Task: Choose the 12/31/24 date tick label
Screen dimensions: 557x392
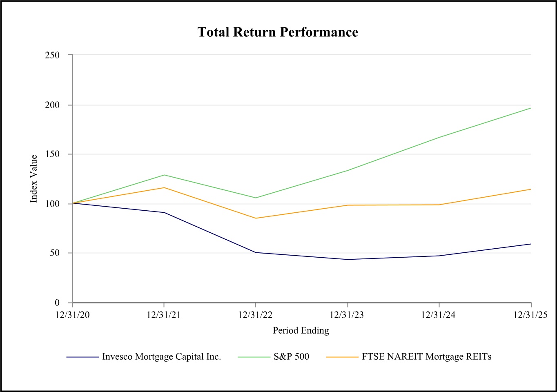Action: tap(439, 315)
